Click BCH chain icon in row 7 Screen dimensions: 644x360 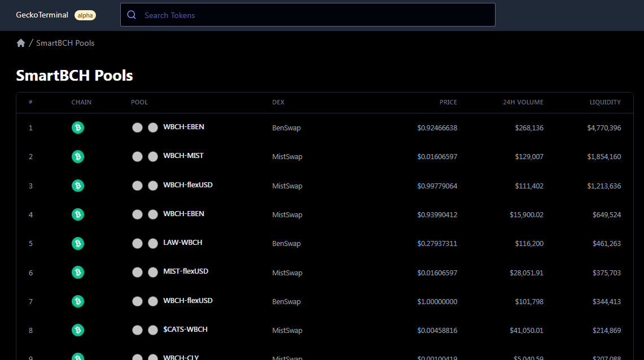(x=78, y=301)
